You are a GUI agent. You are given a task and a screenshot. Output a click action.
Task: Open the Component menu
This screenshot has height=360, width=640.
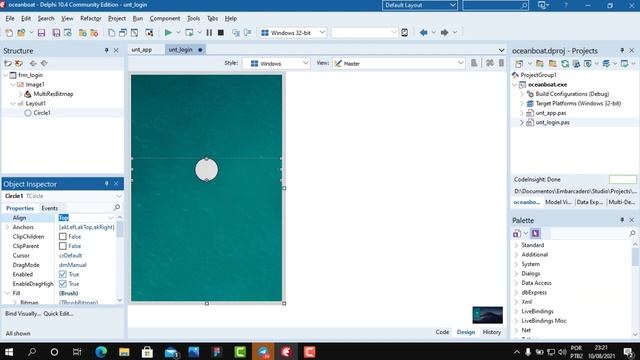pyautogui.click(x=165, y=18)
